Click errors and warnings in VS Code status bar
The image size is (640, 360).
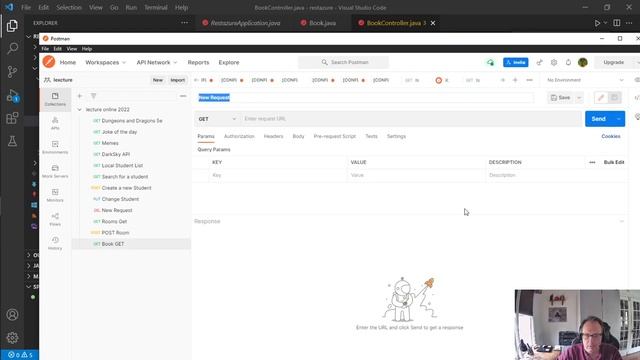pyautogui.click(x=20, y=355)
